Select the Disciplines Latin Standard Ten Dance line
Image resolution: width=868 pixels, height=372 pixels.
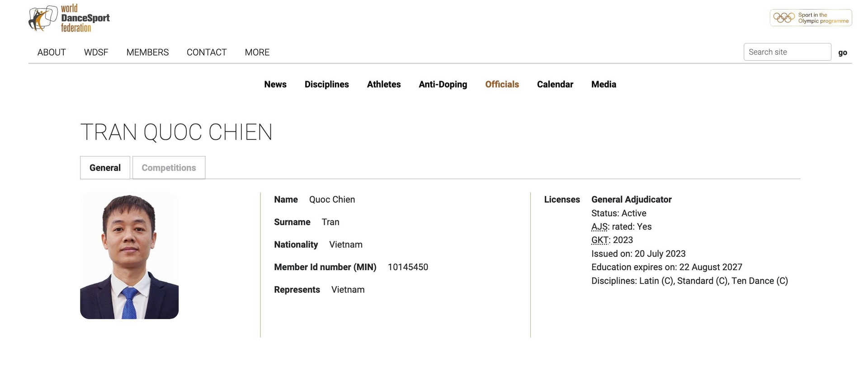pyautogui.click(x=689, y=281)
